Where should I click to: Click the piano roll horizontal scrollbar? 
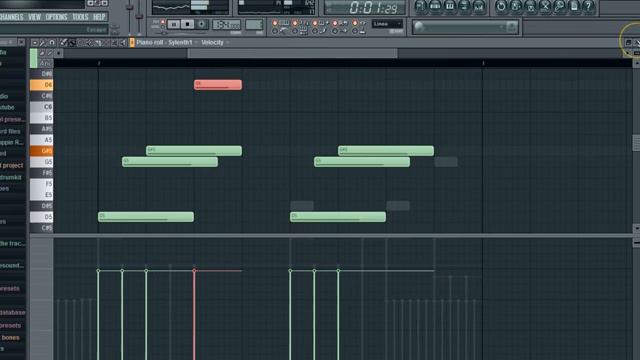click(x=292, y=53)
